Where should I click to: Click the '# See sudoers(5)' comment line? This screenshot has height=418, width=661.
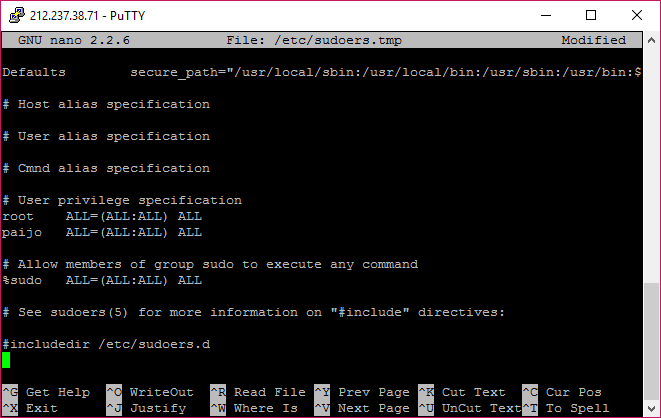pos(254,313)
